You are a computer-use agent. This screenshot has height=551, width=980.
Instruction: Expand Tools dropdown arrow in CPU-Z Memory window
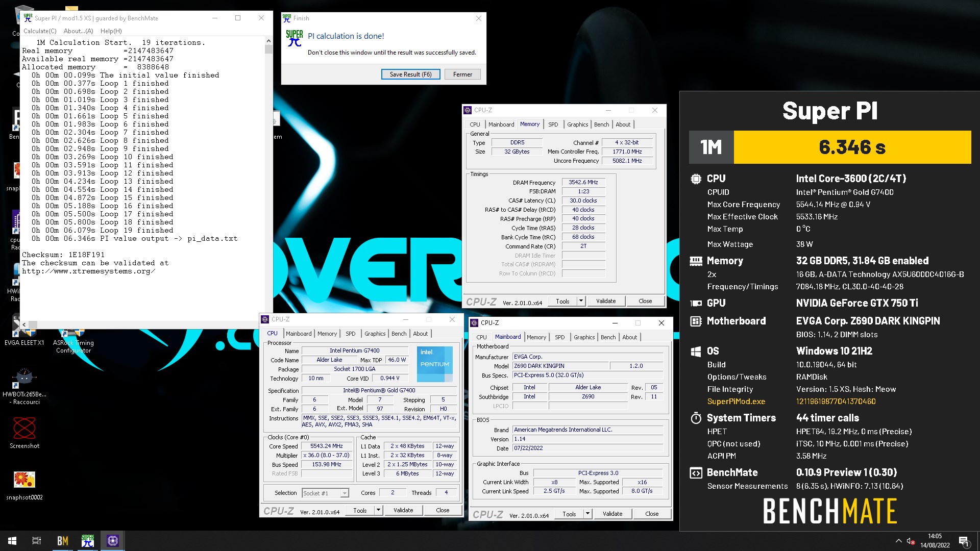[x=581, y=302]
